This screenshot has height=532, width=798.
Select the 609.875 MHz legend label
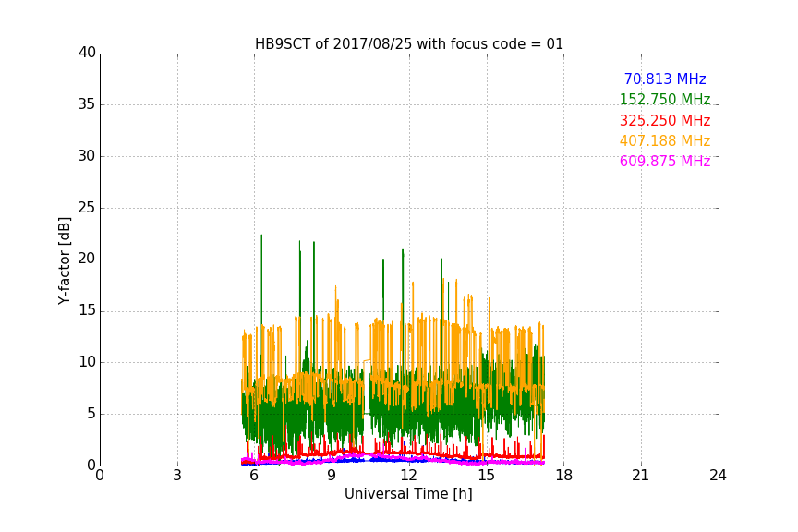click(665, 162)
